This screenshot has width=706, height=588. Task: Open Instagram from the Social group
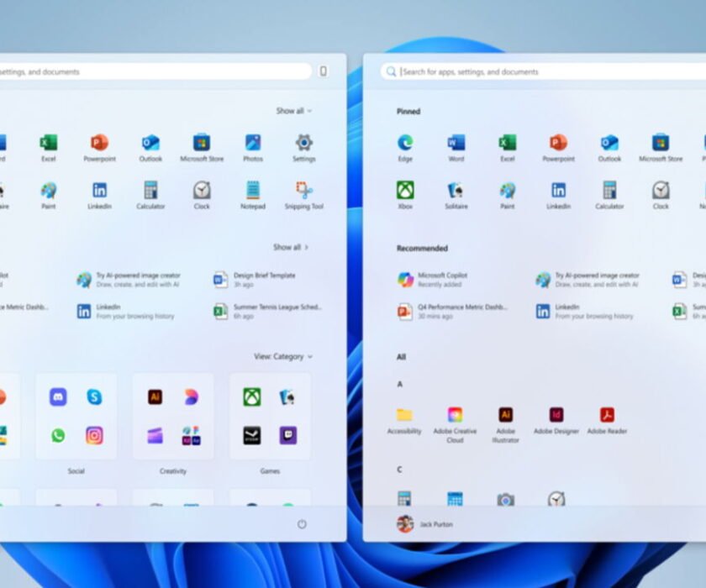(94, 435)
